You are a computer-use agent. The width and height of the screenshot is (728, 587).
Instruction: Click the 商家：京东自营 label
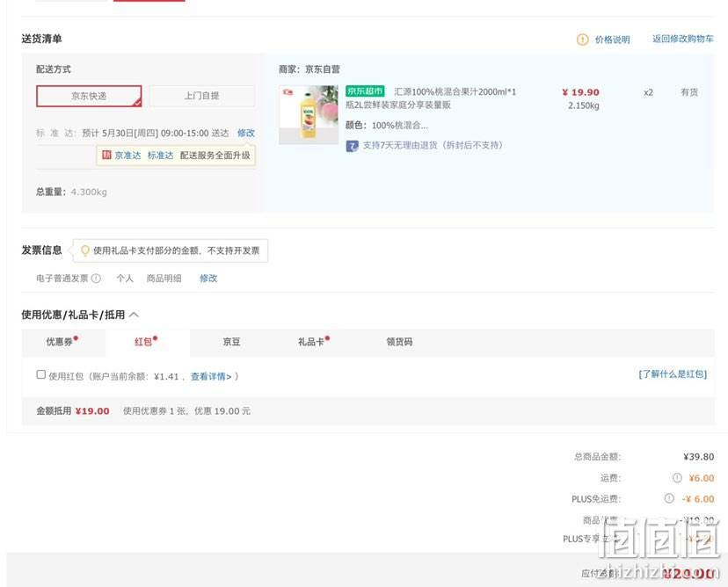pos(309,69)
